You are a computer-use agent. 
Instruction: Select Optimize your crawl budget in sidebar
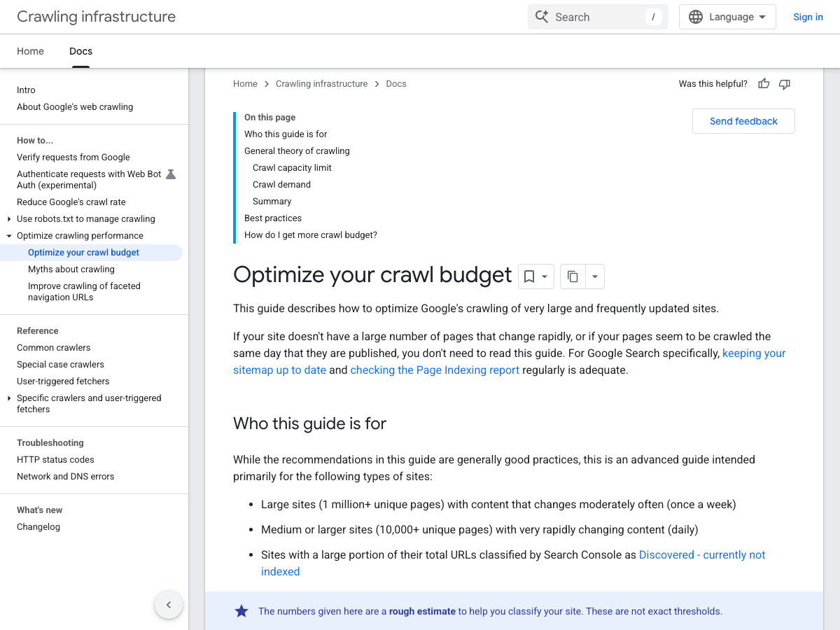pos(83,253)
